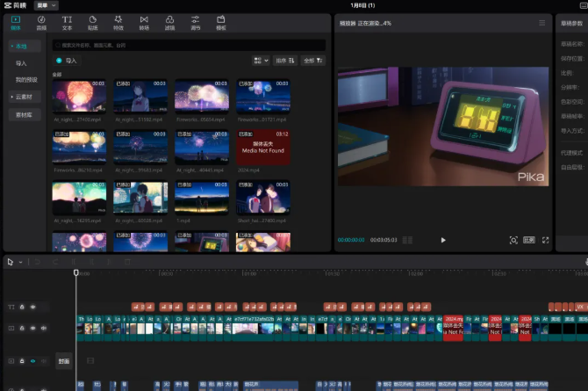
Task: Hide the main video track eye icon
Action: 33,328
